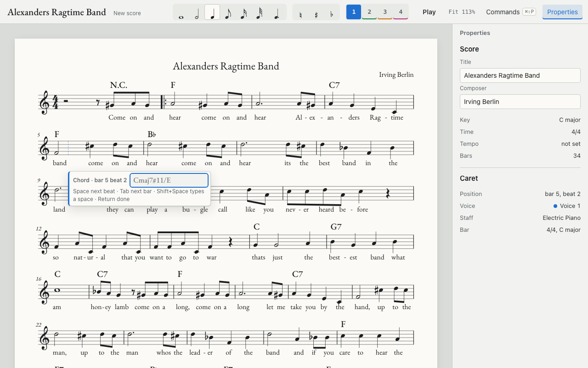
Task: Click the Tempo value 'not set'
Action: (x=571, y=144)
